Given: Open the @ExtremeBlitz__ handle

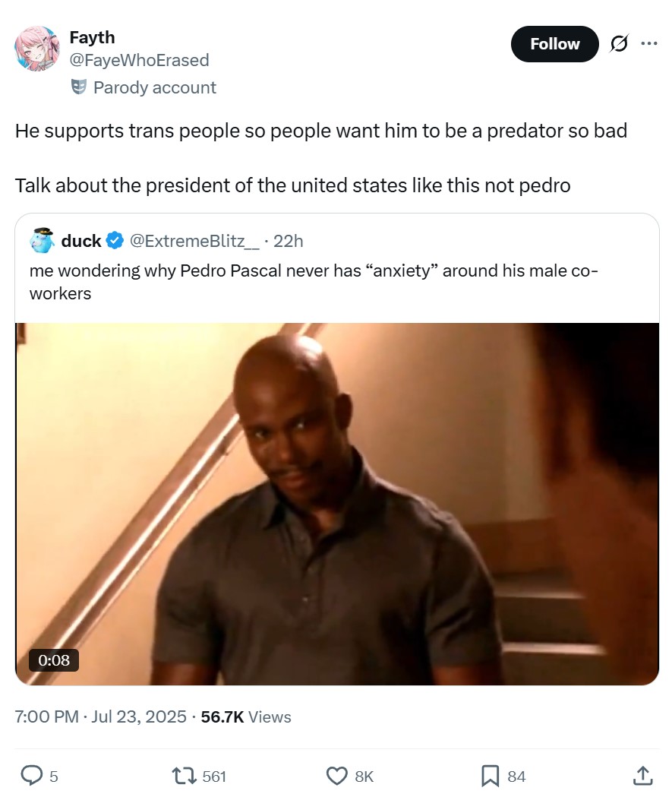Looking at the screenshot, I should point(194,241).
